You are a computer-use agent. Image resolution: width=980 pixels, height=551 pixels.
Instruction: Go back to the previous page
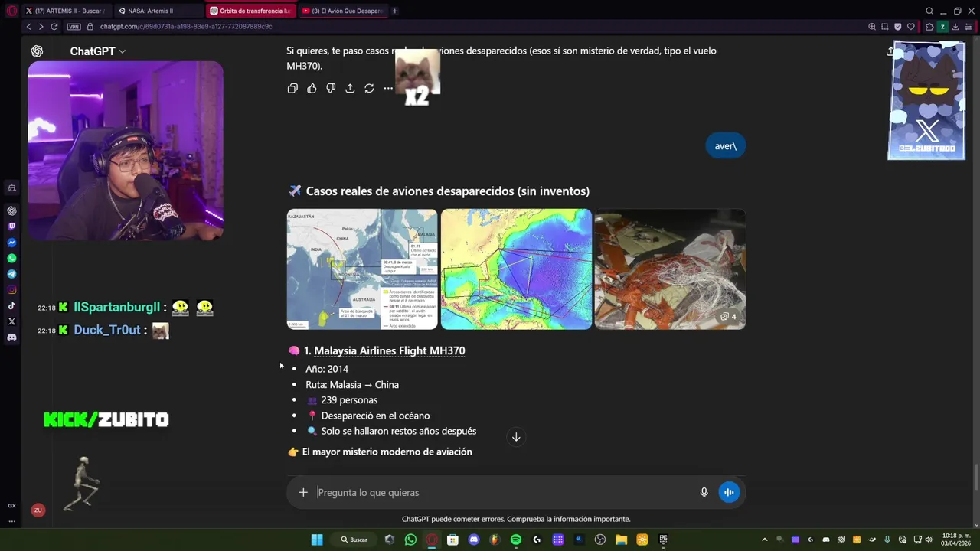[28, 26]
